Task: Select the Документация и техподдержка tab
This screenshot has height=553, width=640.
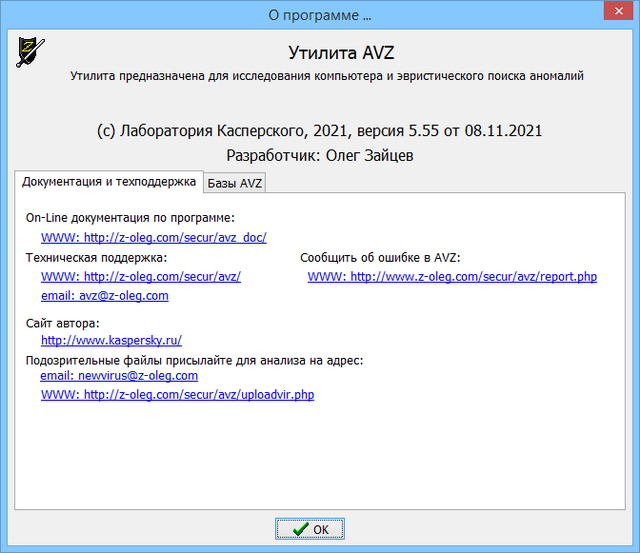Action: click(x=109, y=182)
